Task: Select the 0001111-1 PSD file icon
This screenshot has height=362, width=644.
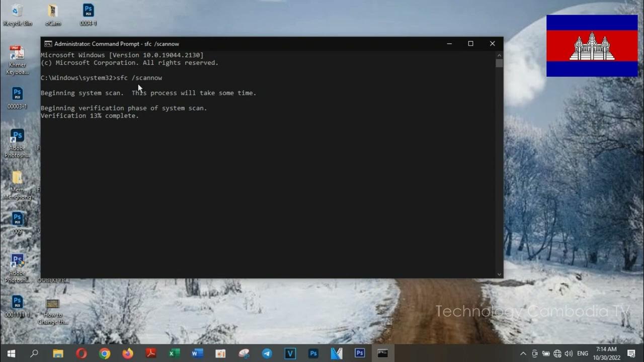Action: pyautogui.click(x=17, y=306)
